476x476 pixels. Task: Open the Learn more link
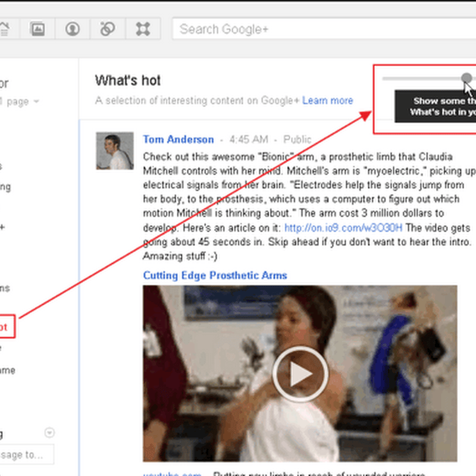pyautogui.click(x=328, y=101)
